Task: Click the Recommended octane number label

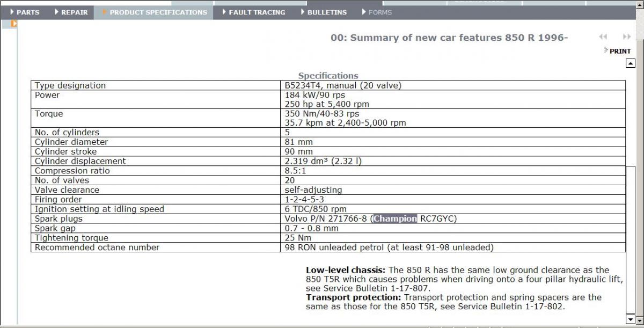Action: 97,247
